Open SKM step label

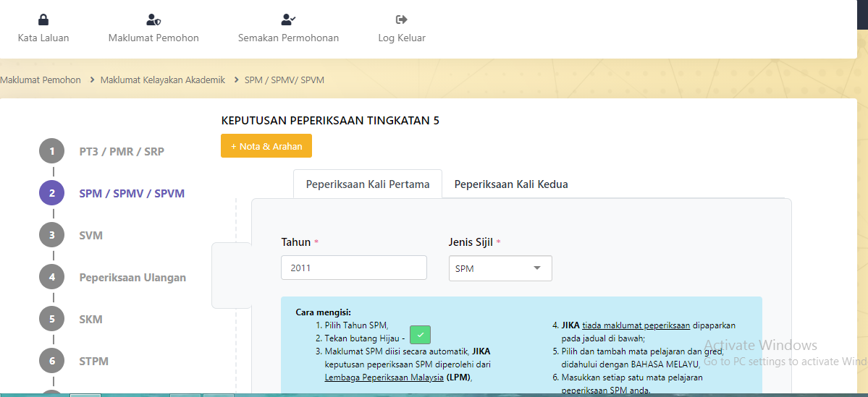click(90, 319)
